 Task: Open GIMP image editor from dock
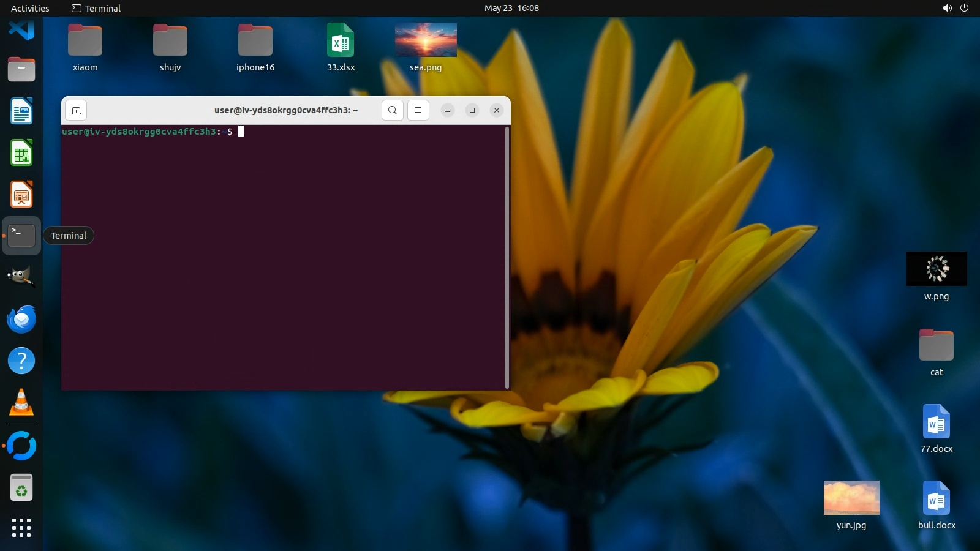(21, 277)
